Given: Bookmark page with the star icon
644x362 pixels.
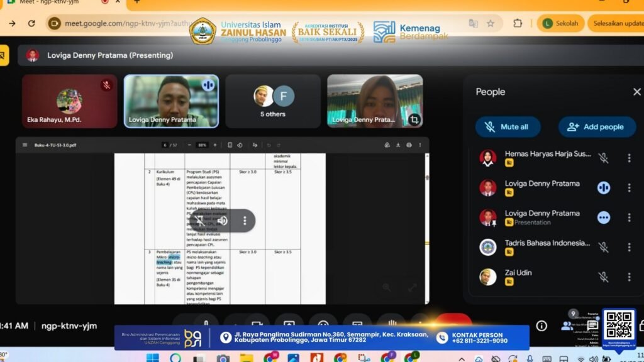Looking at the screenshot, I should [x=491, y=23].
